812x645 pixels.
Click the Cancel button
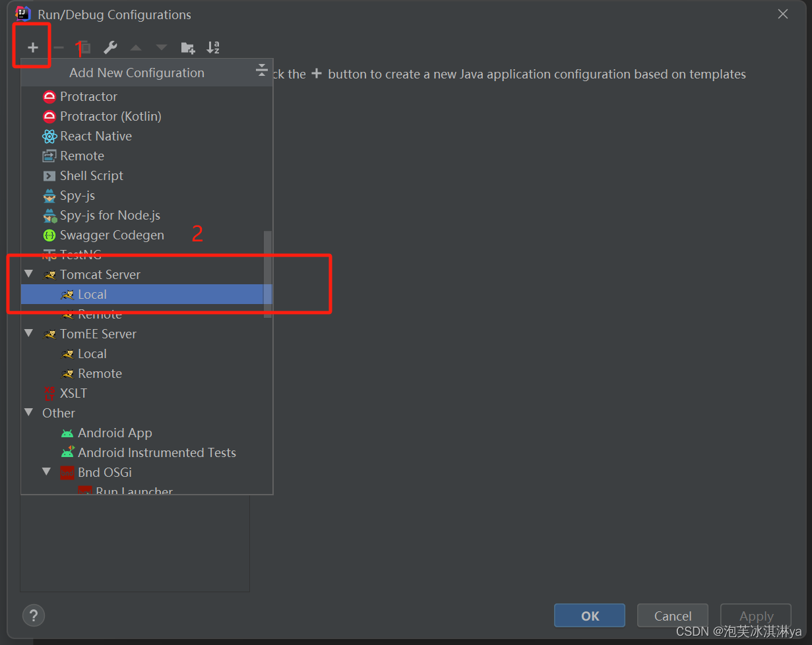click(x=673, y=615)
